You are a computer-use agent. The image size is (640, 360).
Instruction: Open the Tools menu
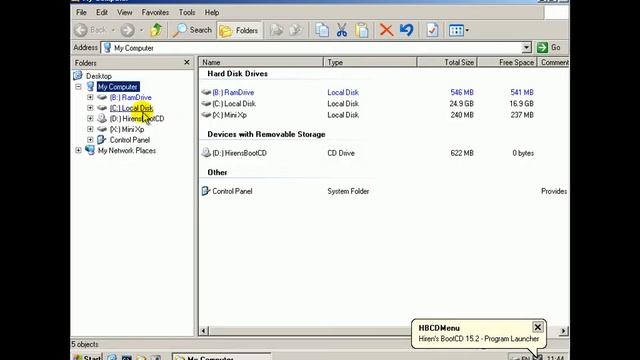[x=187, y=13]
